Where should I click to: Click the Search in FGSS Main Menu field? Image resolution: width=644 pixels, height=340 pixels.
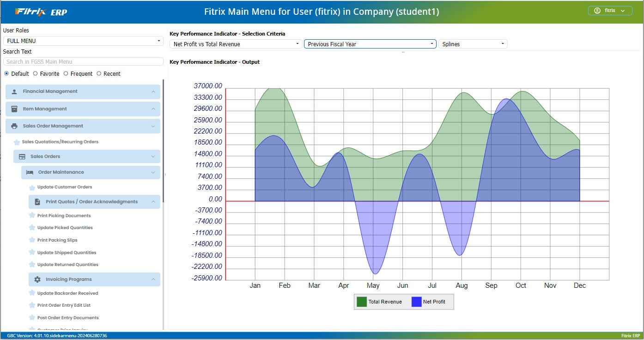click(83, 61)
